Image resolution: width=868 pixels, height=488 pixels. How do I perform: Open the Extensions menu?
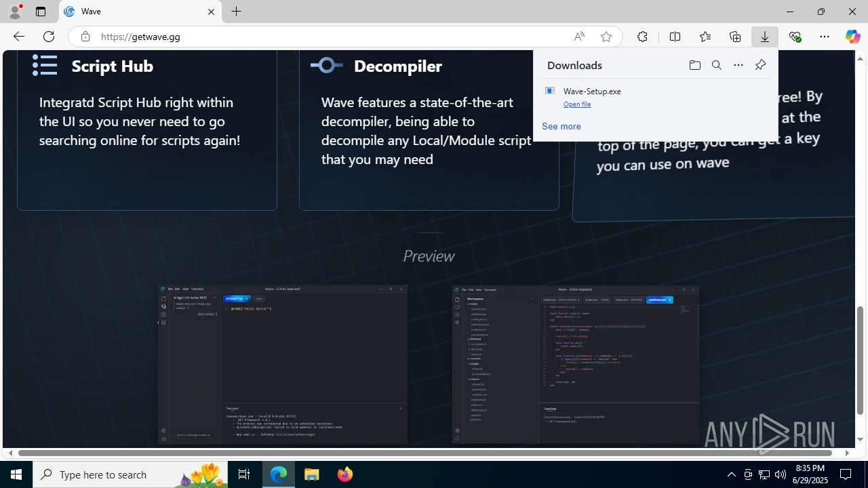pos(642,37)
